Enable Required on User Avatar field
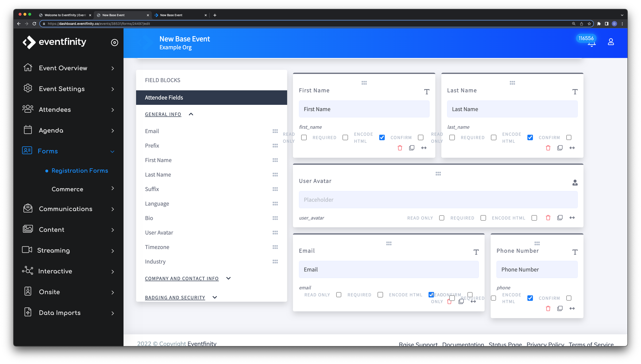Image resolution: width=641 pixels, height=364 pixels. (483, 218)
